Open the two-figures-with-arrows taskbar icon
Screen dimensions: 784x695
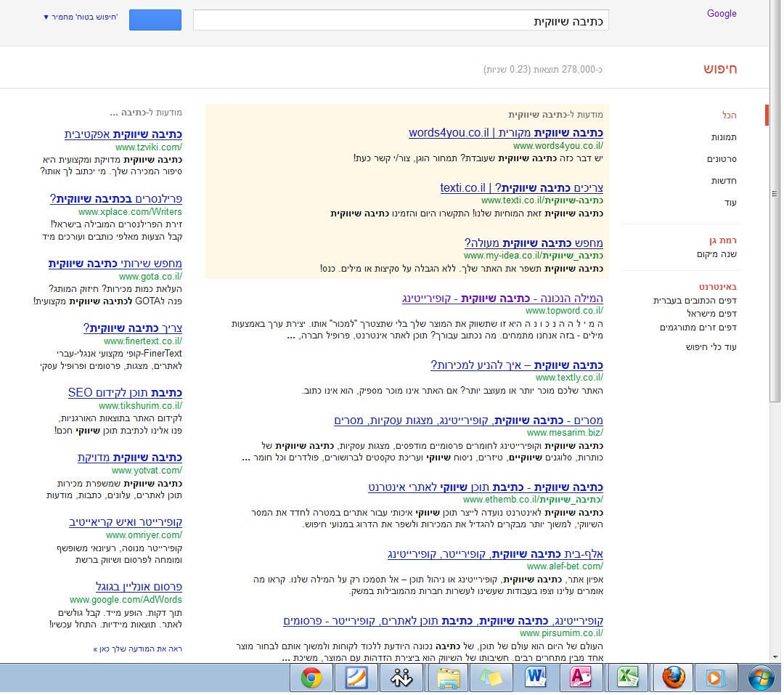pyautogui.click(x=401, y=678)
